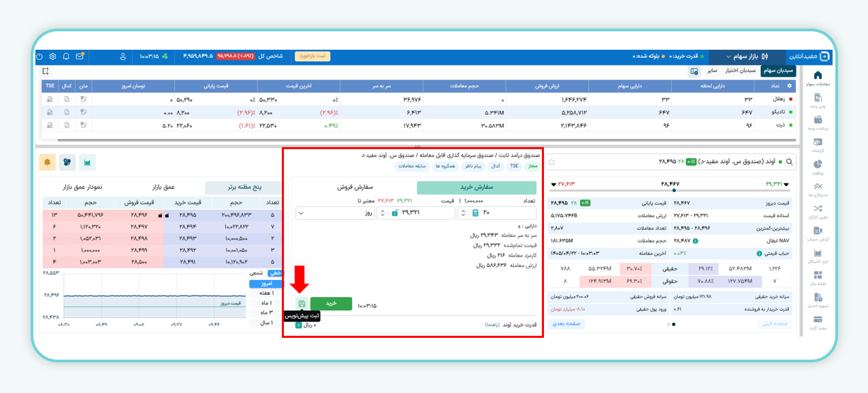Click the quantity calculator icon

click(476, 213)
